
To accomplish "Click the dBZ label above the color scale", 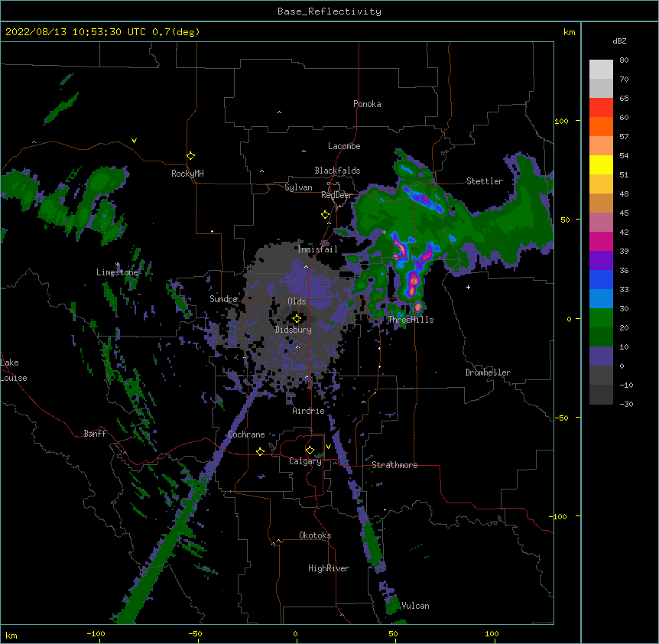I will click(619, 41).
